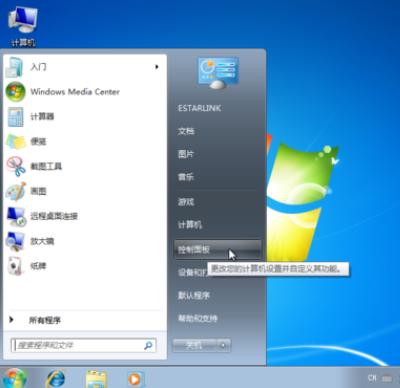400x388 pixels.
Task: Expand 所有程序 all programs arrow
Action: point(11,320)
